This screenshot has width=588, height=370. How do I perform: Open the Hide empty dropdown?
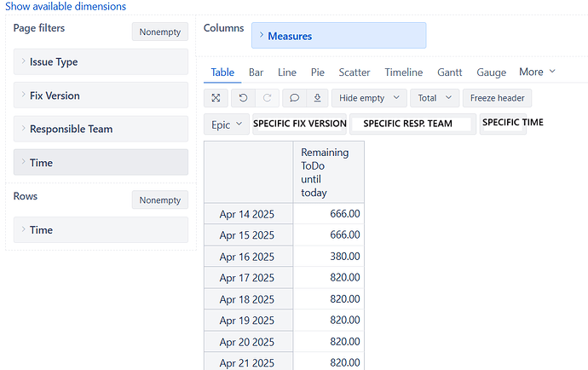[x=368, y=98]
